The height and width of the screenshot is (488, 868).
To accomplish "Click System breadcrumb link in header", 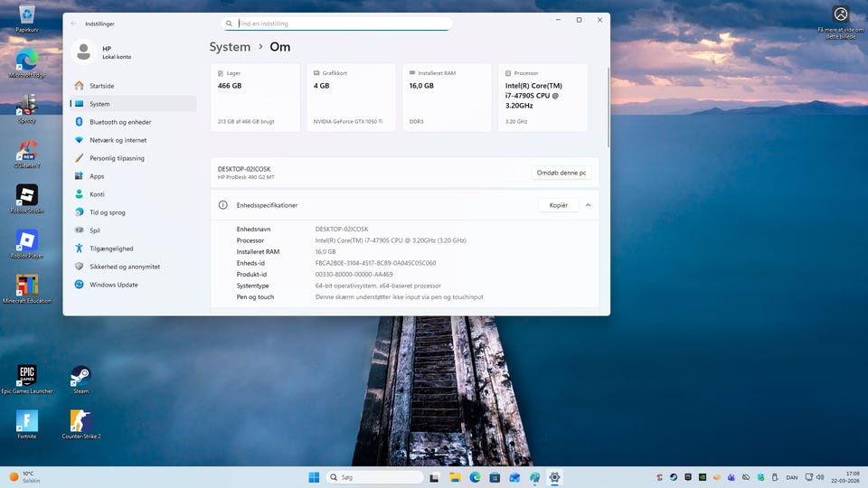I will pos(230,47).
